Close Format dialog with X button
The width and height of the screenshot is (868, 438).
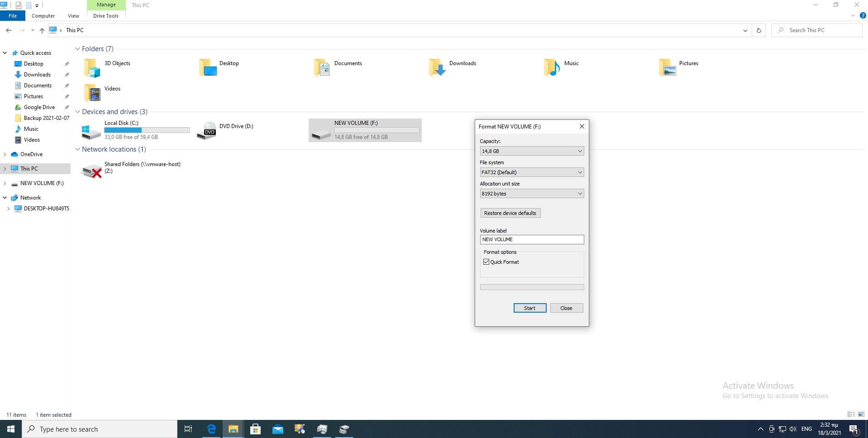(582, 126)
